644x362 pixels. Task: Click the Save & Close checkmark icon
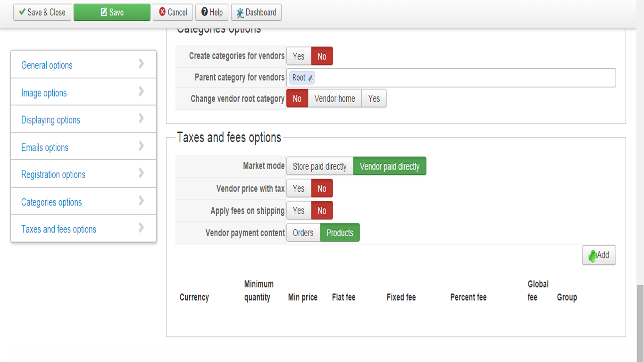click(x=22, y=12)
